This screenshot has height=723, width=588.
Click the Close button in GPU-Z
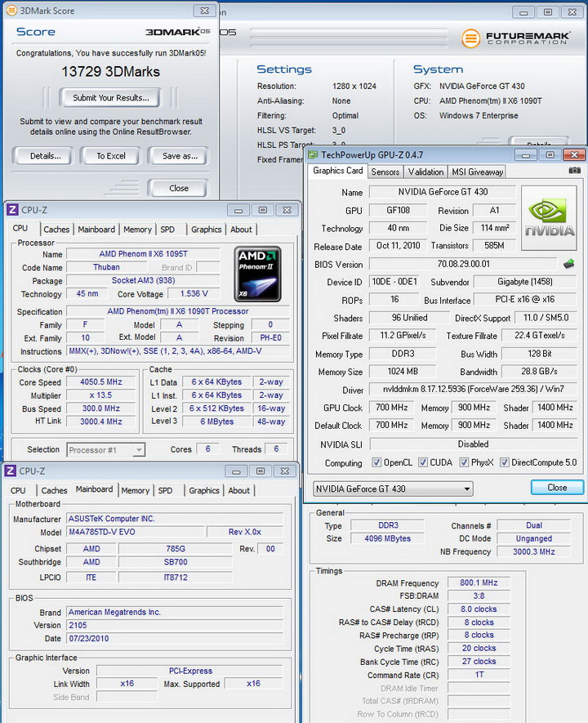557,488
